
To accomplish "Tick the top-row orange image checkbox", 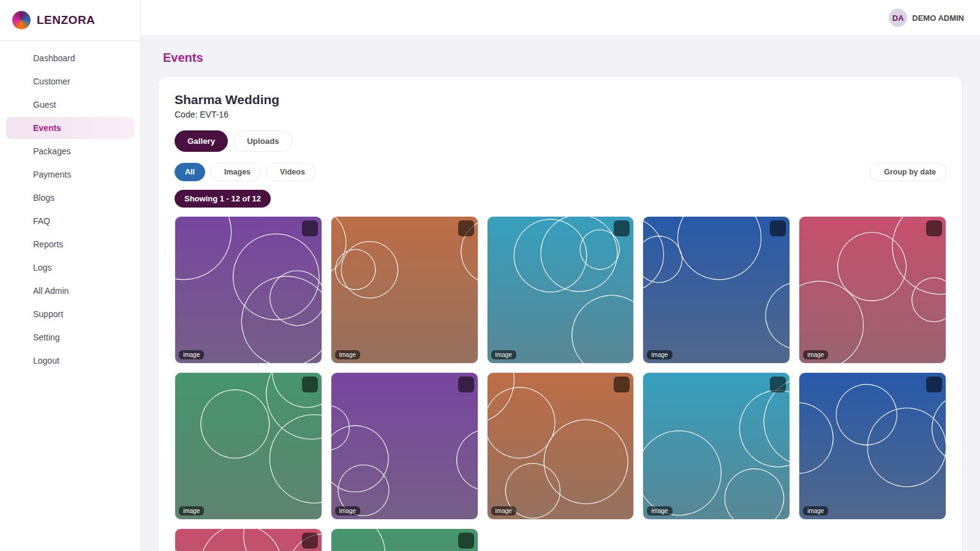I will (466, 228).
